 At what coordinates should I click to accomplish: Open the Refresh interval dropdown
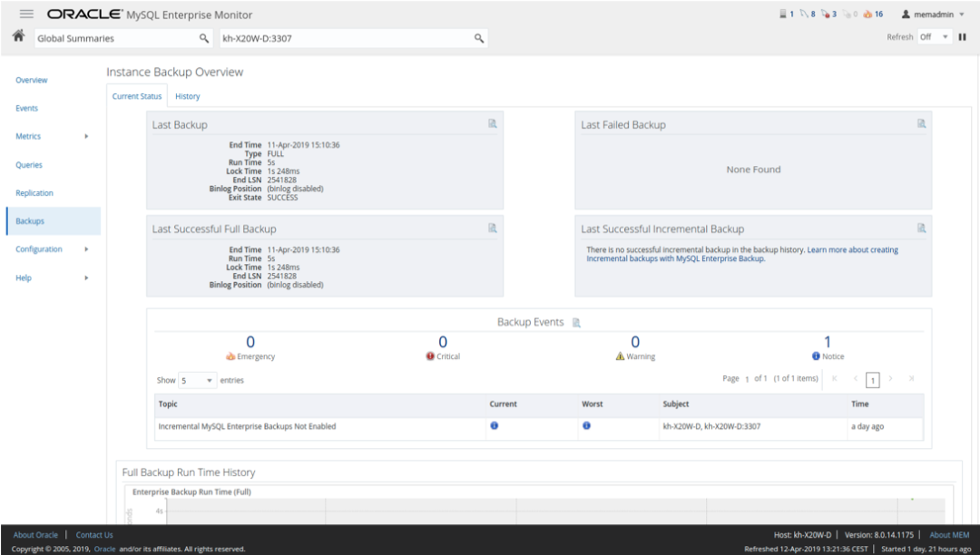coord(935,37)
